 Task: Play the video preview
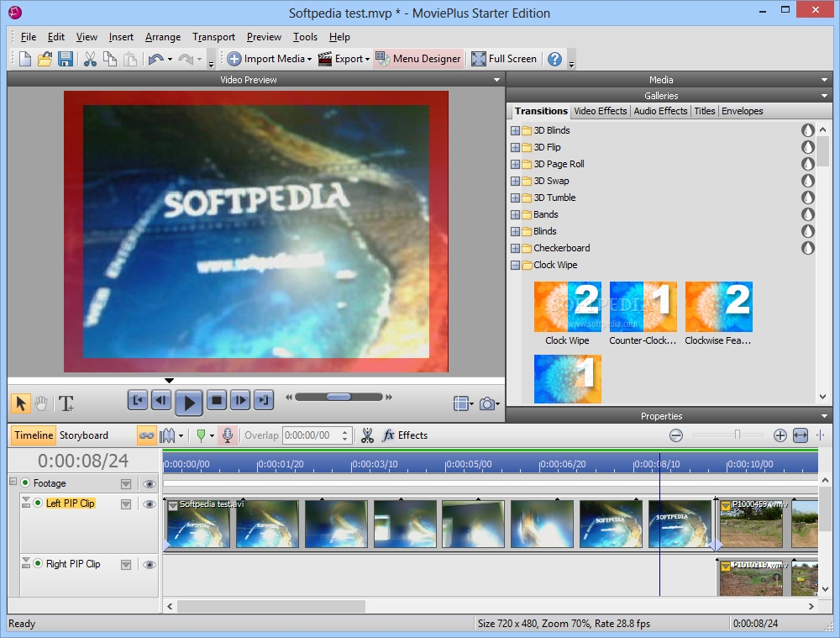[x=188, y=403]
